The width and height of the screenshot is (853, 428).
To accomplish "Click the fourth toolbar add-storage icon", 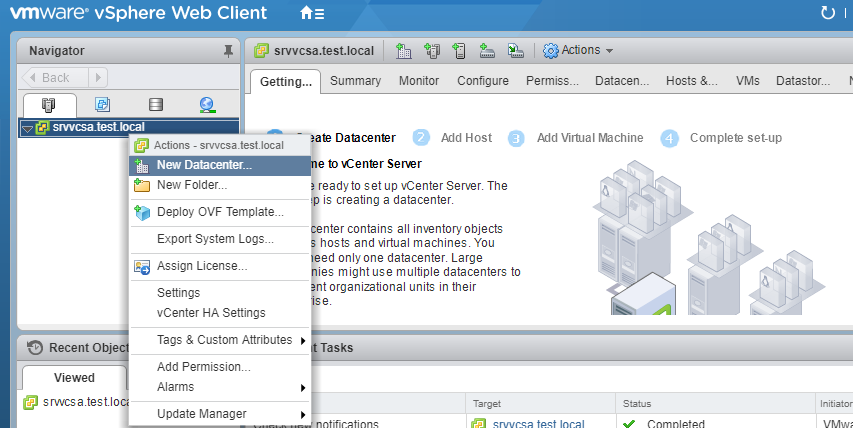I will pyautogui.click(x=487, y=51).
